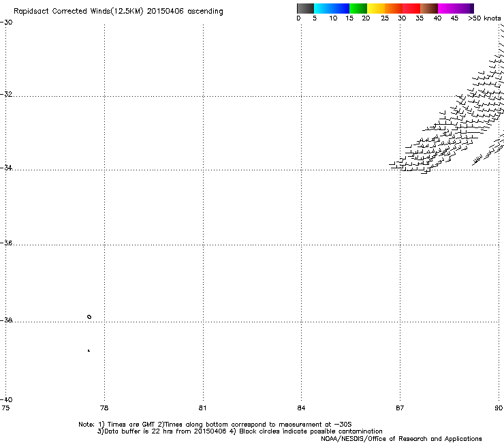Viewport: 504px width, 443px height.
Task: Click the note 'Black circles indicate possible contamination'
Action: tap(311, 431)
